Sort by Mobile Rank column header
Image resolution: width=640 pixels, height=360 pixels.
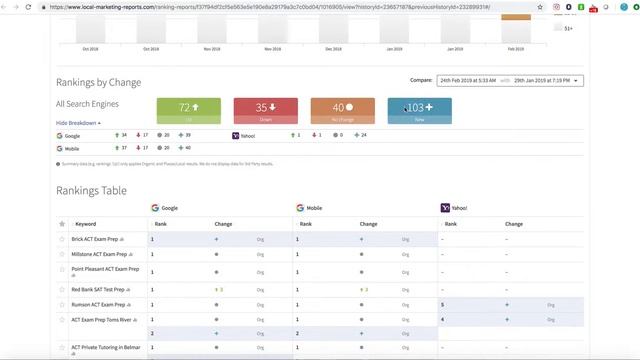306,224
